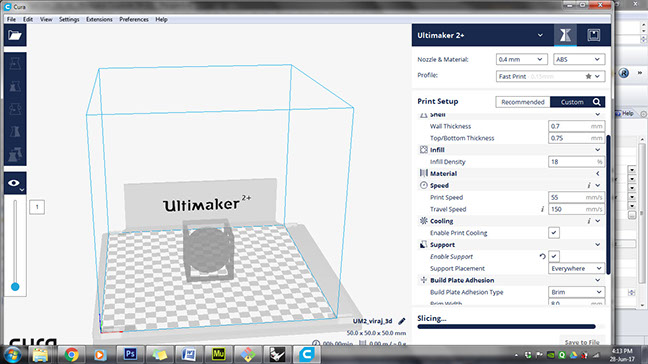The width and height of the screenshot is (648, 364).
Task: Click info icon next to Travel Speed
Action: tap(542, 209)
